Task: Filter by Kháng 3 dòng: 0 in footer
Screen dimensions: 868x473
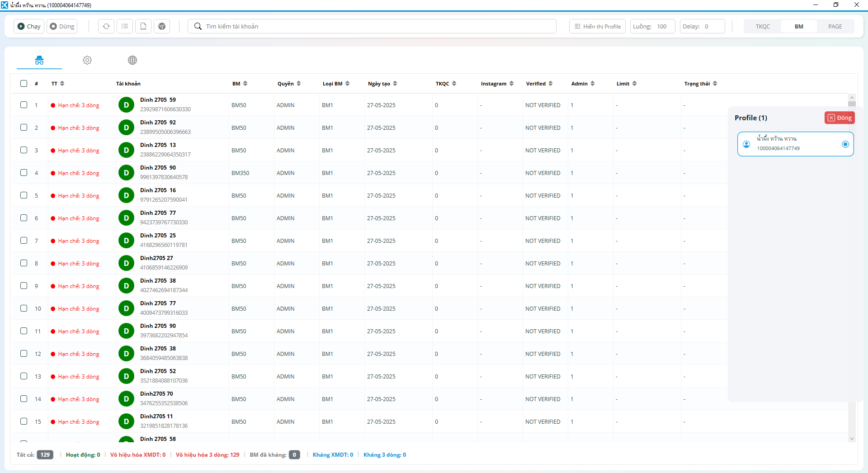Action: [385, 455]
